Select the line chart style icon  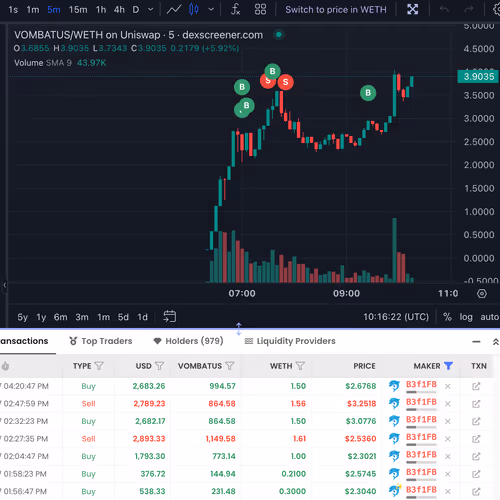point(174,10)
